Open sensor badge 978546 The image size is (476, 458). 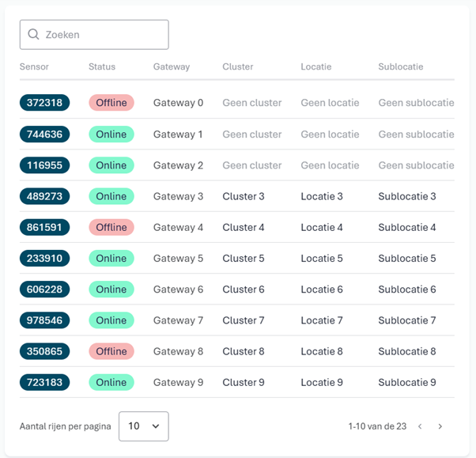[44, 320]
